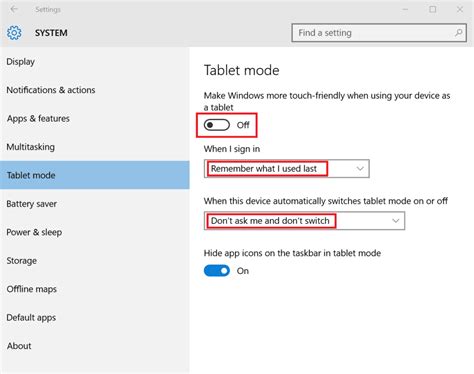474x374 pixels.
Task: Click the SYSTEM header title
Action: (51, 33)
